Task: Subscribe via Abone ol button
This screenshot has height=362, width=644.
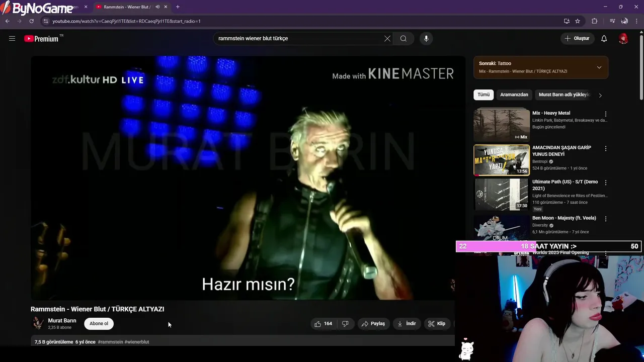Action: click(99, 324)
